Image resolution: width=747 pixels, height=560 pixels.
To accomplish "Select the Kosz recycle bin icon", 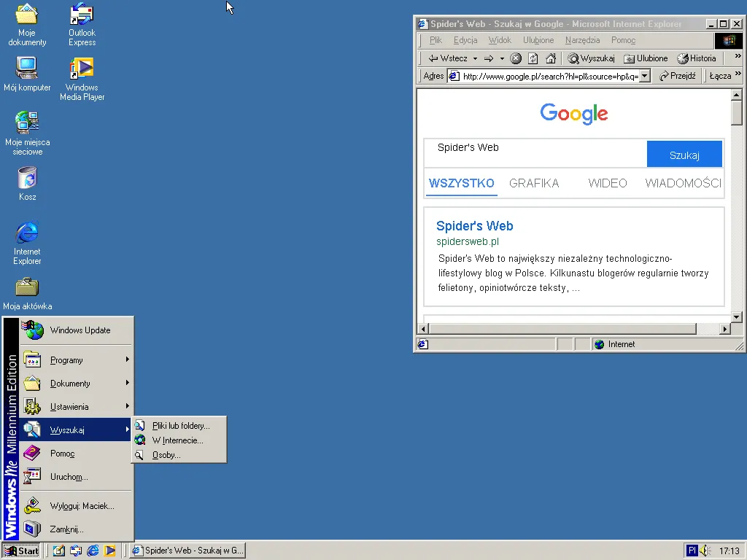I will coord(27,184).
